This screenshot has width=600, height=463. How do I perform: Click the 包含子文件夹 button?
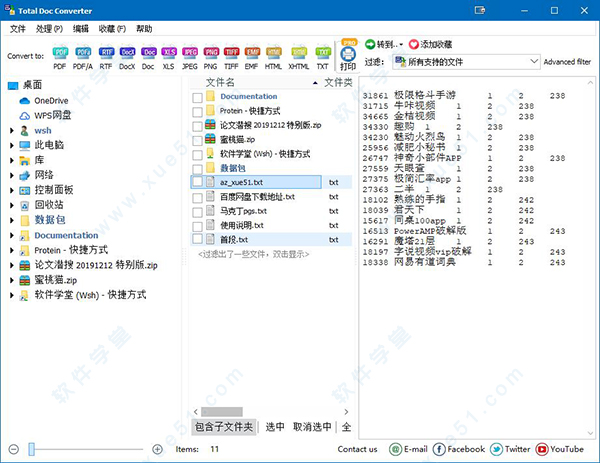pyautogui.click(x=224, y=427)
